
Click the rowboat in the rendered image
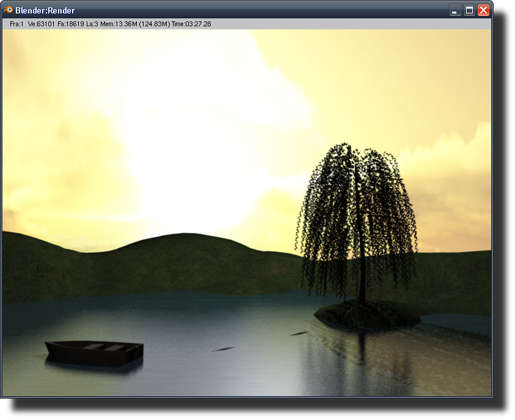(x=94, y=353)
